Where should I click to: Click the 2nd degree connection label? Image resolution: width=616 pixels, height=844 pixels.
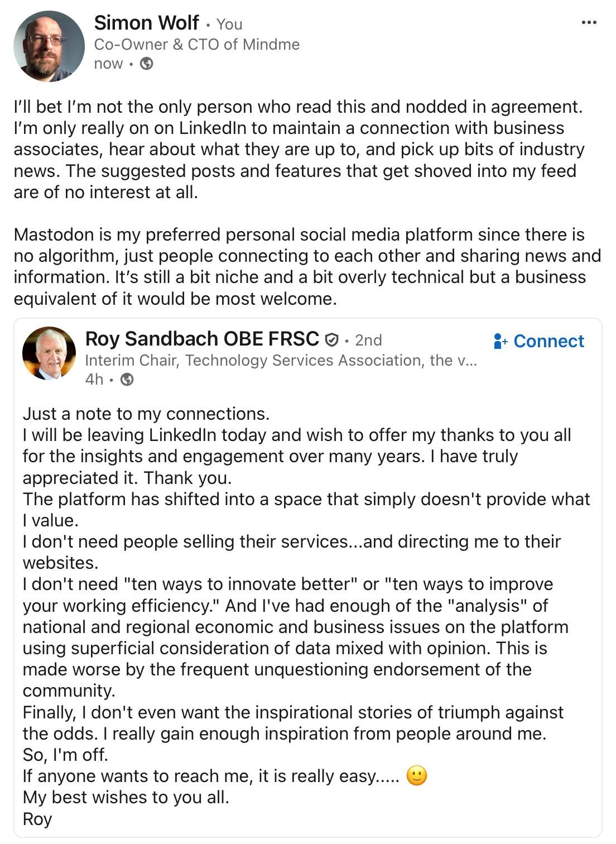click(x=368, y=340)
